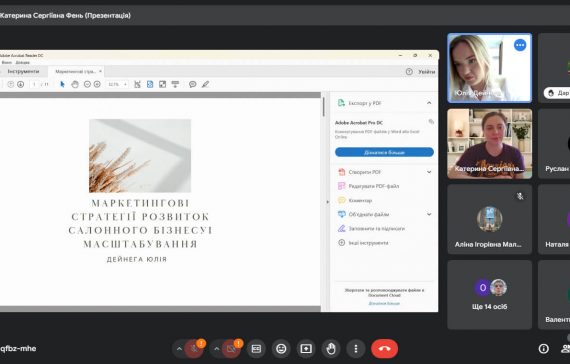Select Аліна Ігорівна's participant tile
Viewport: 570px width, 364px height.
click(490, 219)
